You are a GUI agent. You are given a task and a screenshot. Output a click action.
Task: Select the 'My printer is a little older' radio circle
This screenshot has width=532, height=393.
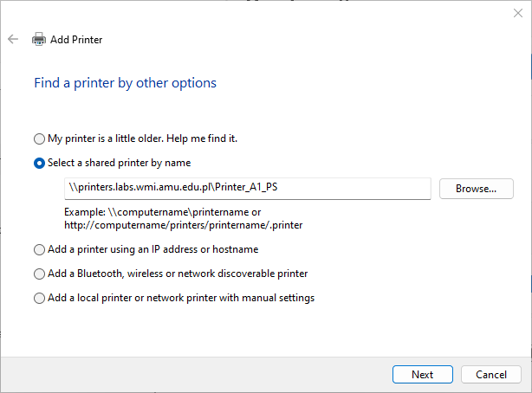coord(39,139)
